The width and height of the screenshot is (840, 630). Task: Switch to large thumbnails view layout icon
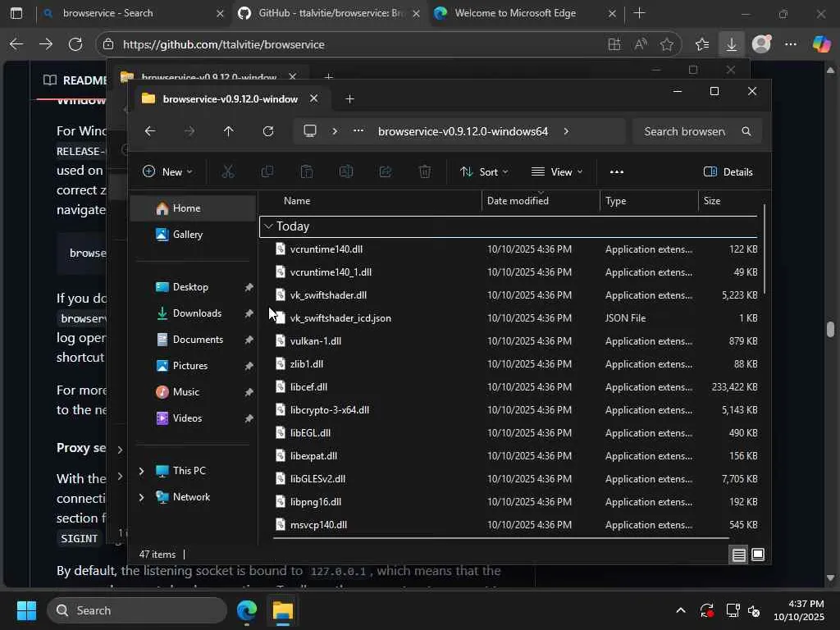(x=758, y=555)
